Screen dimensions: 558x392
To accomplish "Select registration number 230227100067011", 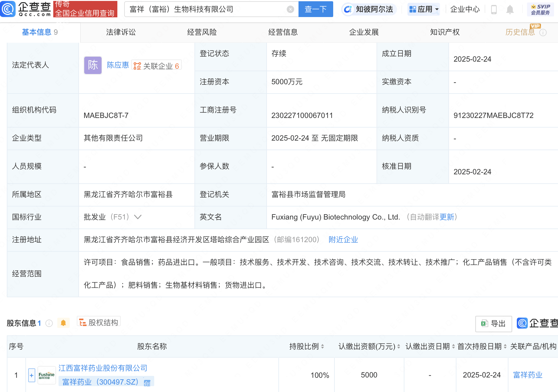I will [302, 115].
